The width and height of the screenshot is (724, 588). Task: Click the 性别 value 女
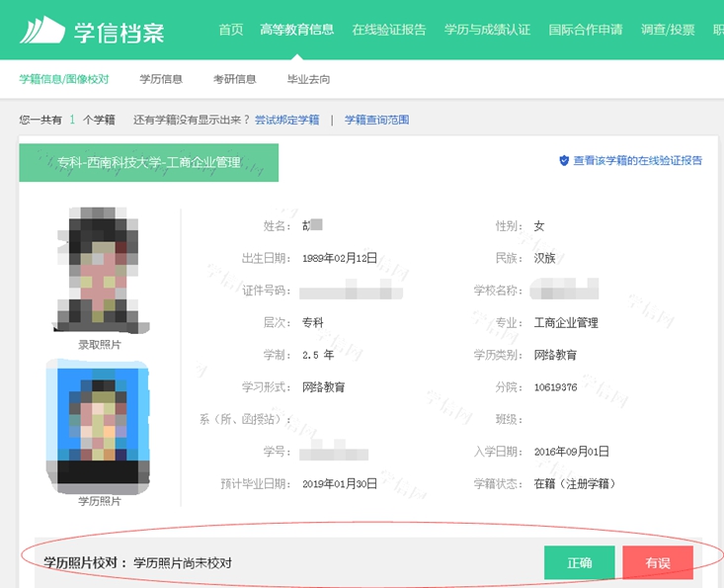point(539,226)
